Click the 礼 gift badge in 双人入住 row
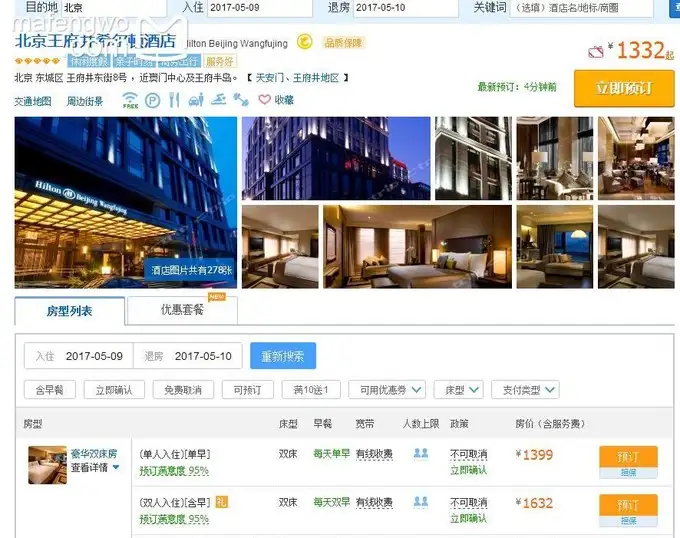Screen dimensions: 680x538 [x=222, y=502]
